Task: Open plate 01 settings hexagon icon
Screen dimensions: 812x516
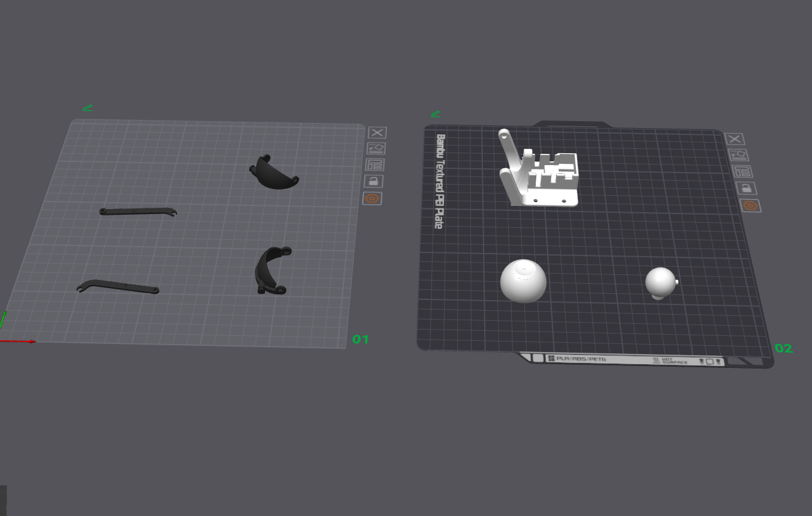Action: [x=372, y=198]
